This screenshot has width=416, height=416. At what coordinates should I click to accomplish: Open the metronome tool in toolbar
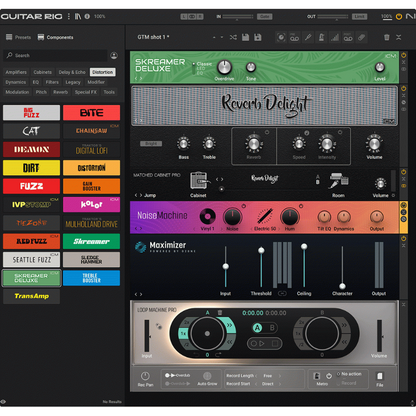[321, 37]
